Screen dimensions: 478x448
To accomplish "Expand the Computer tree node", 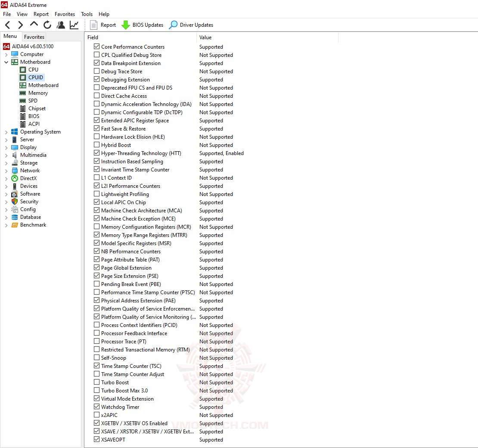I will [6, 55].
